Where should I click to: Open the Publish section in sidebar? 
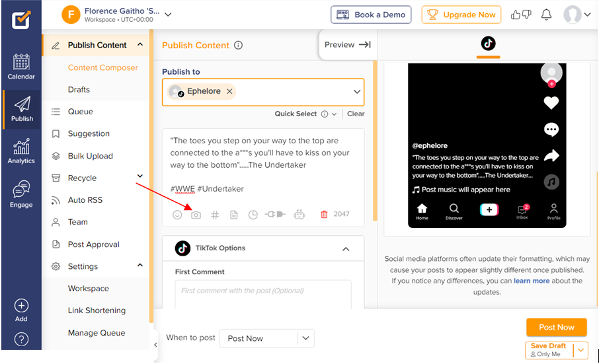coord(22,109)
